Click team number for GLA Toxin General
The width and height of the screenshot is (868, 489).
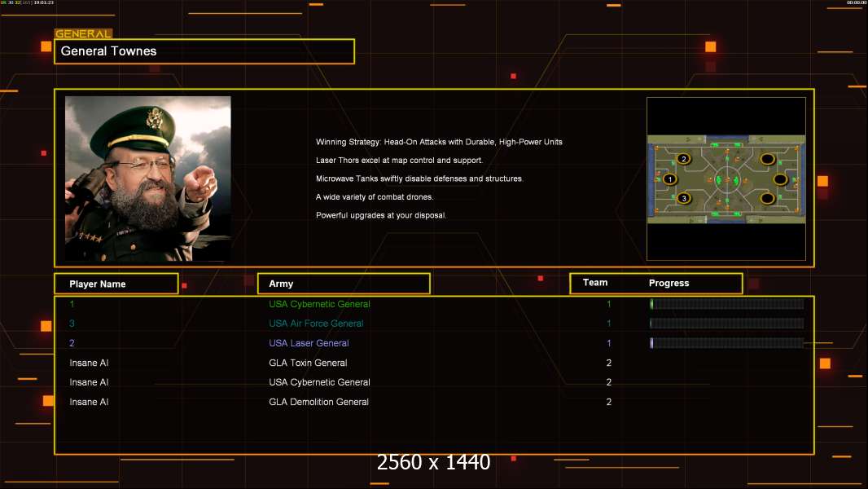609,363
